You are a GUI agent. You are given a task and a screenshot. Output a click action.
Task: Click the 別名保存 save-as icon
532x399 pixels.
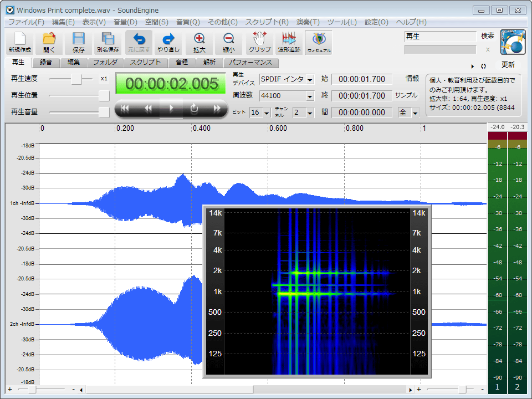(x=108, y=42)
